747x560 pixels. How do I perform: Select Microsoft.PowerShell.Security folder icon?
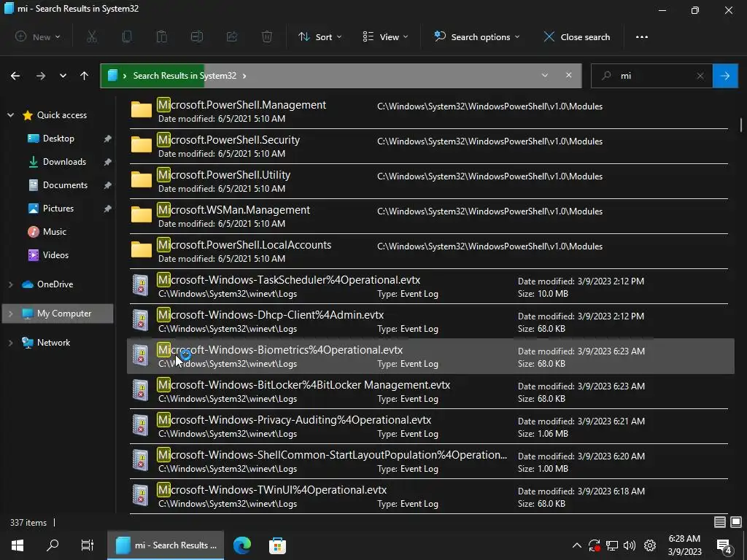click(x=142, y=145)
